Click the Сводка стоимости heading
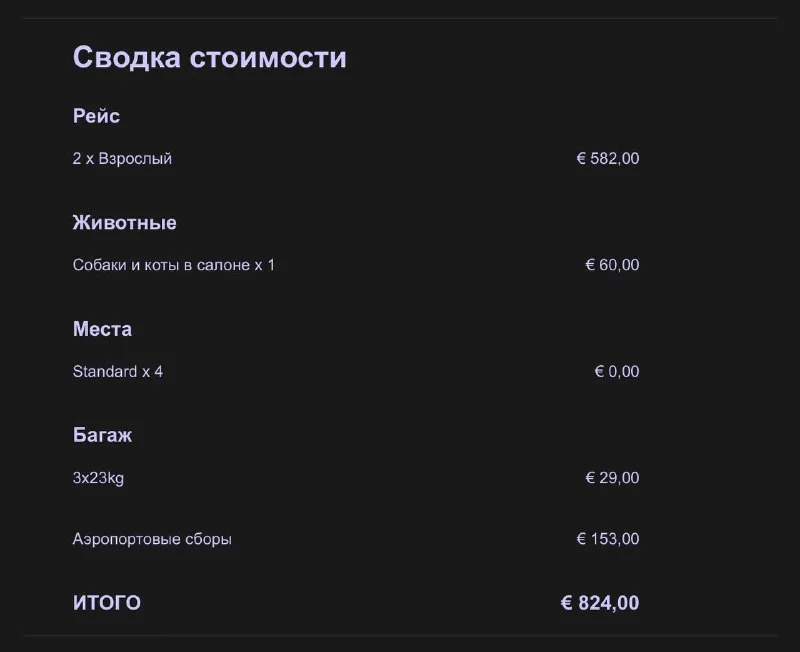The width and height of the screenshot is (800, 652). click(x=209, y=57)
